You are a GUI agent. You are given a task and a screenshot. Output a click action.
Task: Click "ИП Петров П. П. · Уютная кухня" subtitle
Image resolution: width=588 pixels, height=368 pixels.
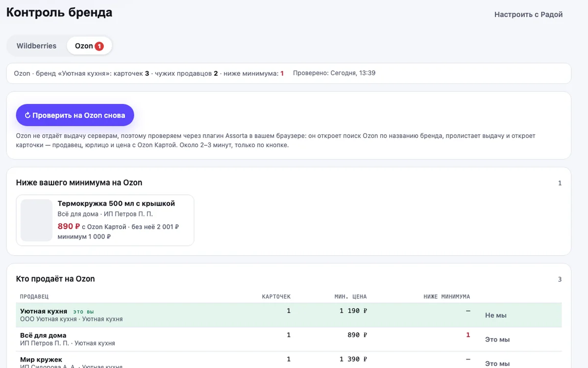[x=68, y=343]
